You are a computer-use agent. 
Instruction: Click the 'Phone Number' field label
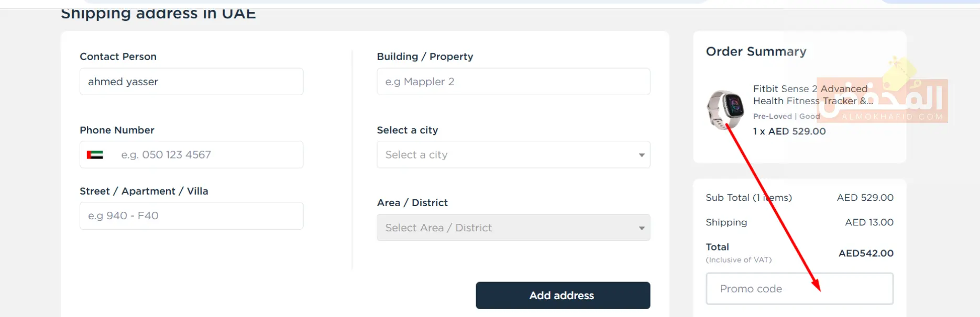click(x=117, y=130)
